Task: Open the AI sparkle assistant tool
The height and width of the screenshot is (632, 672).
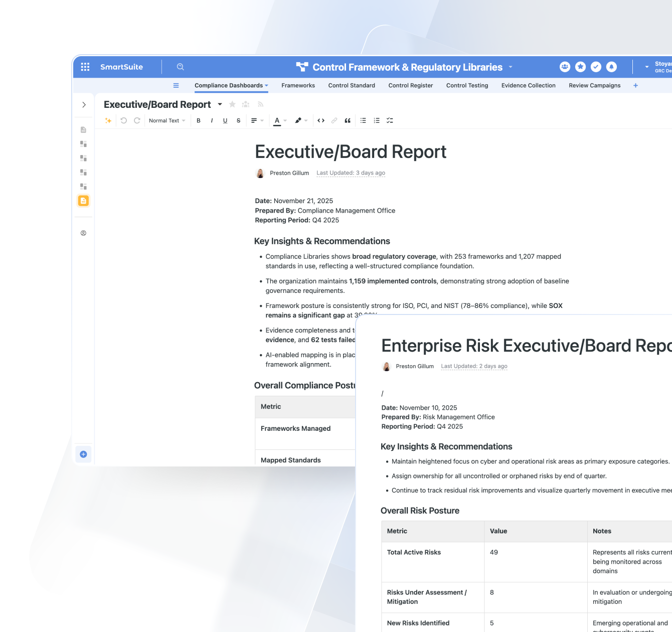Action: pyautogui.click(x=108, y=120)
